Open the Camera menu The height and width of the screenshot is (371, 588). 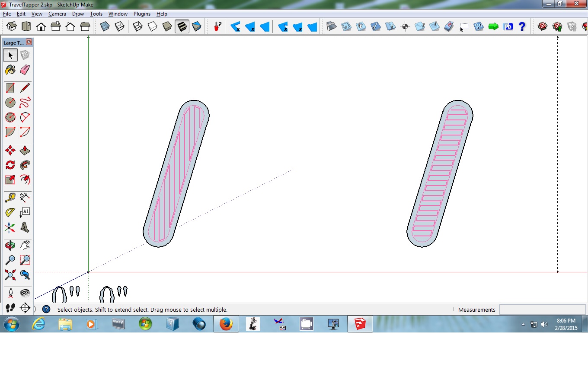coord(57,14)
